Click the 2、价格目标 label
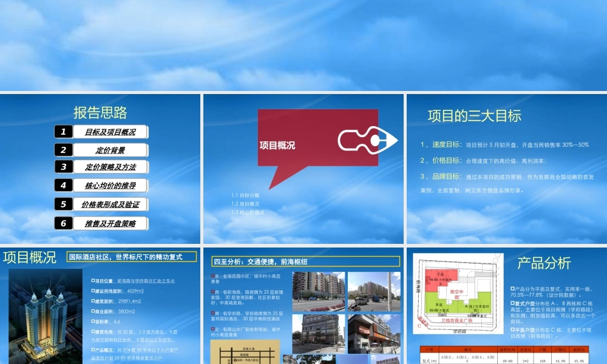The height and width of the screenshot is (364, 607). (x=441, y=160)
